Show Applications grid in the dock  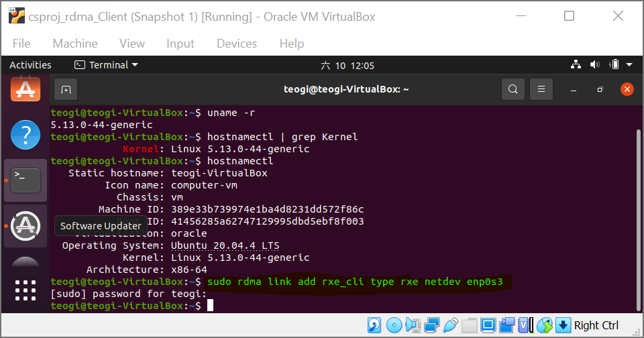[x=25, y=290]
